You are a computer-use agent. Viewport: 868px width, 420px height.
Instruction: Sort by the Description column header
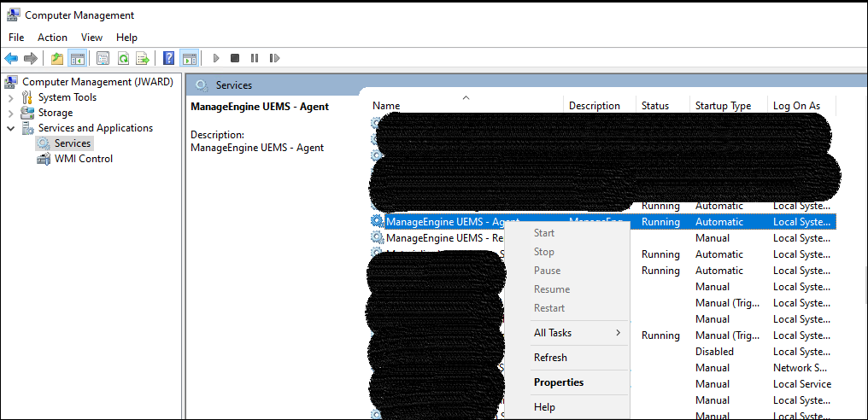pos(595,106)
